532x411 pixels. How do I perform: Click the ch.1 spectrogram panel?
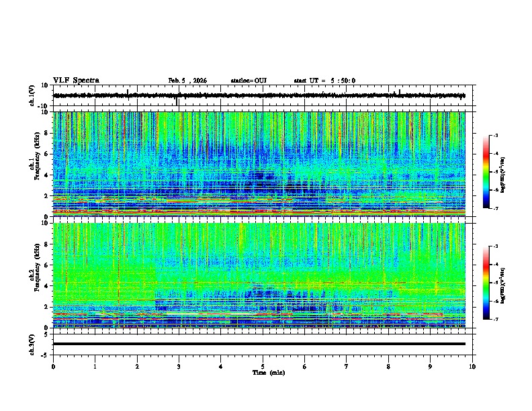click(259, 164)
